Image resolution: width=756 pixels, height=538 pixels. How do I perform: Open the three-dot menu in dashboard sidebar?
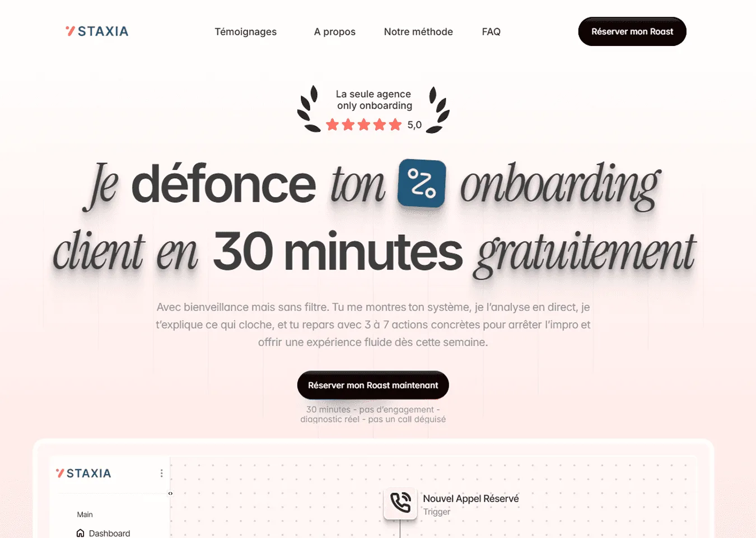(x=162, y=474)
